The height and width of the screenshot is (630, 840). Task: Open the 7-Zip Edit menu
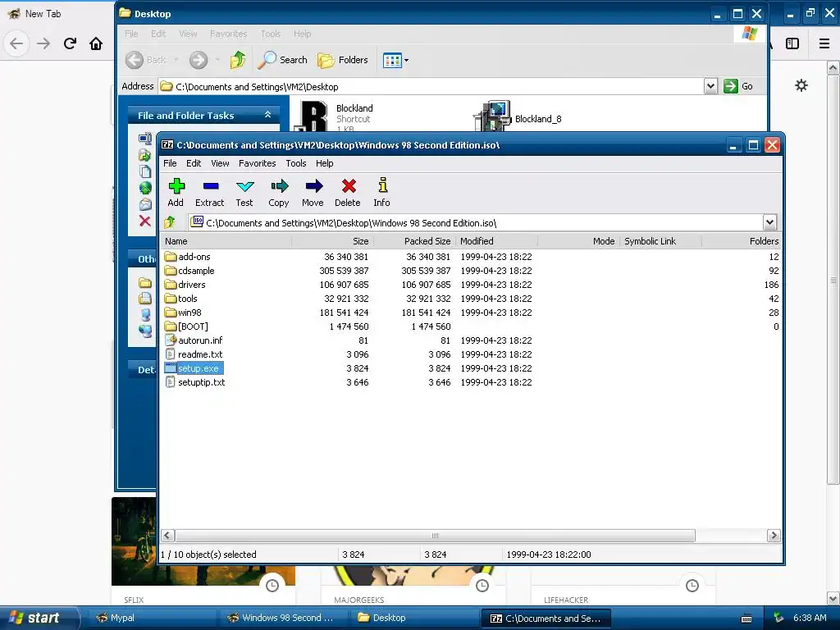click(x=194, y=163)
